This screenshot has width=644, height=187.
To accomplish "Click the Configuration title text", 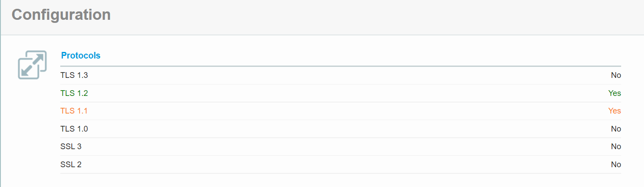I will 61,15.
